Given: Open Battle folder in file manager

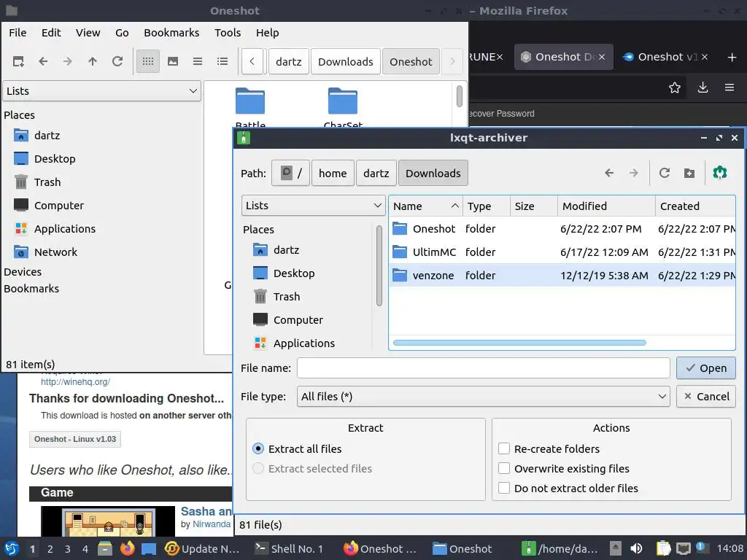Looking at the screenshot, I should [x=250, y=108].
